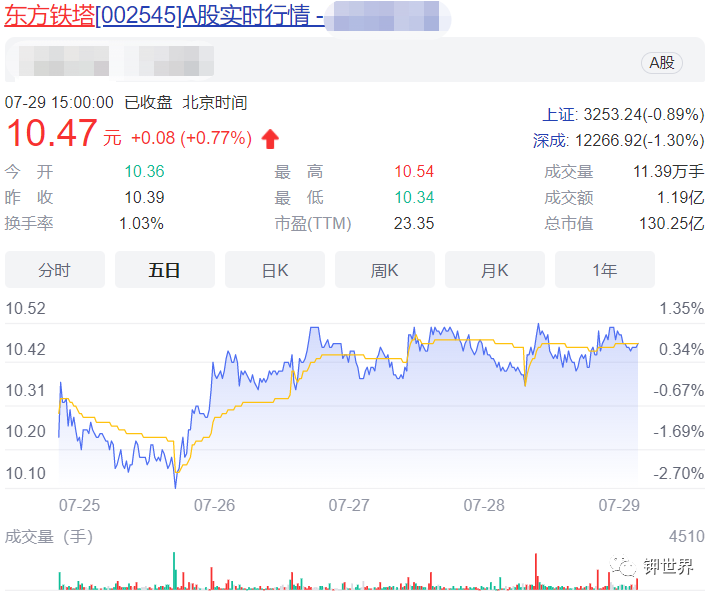This screenshot has width=716, height=597.
Task: Click the 10.20 price axis label
Action: pos(25,431)
